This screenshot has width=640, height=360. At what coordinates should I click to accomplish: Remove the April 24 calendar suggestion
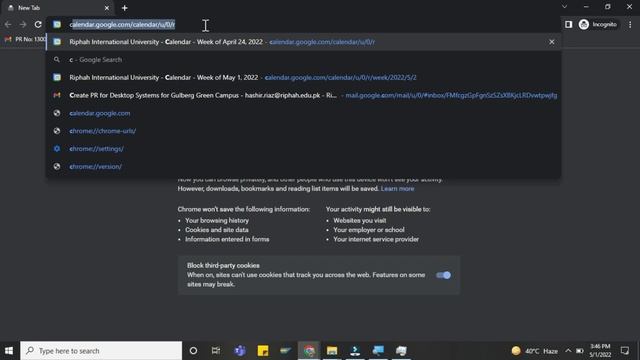point(552,42)
